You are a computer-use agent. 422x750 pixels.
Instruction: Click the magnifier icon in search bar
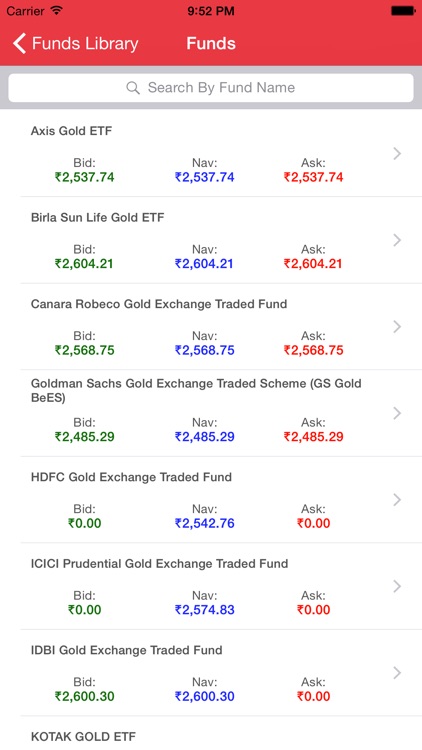click(x=133, y=88)
